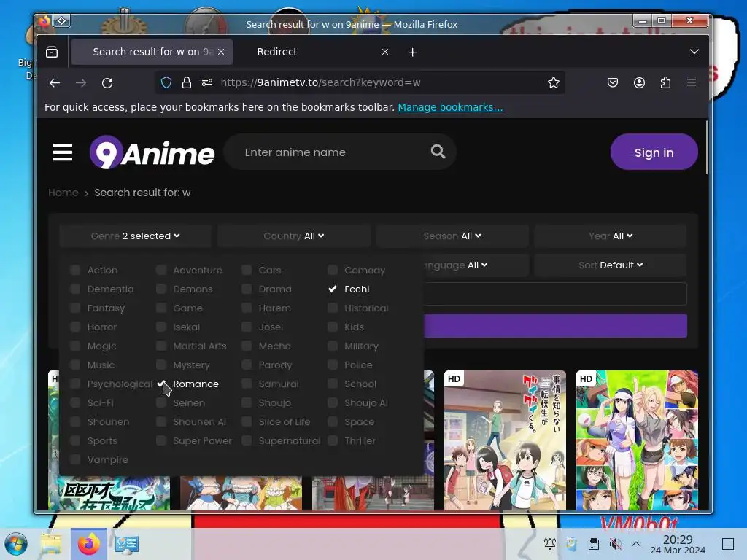Open the Firefox View icon
This screenshot has height=560, width=747.
point(52,52)
